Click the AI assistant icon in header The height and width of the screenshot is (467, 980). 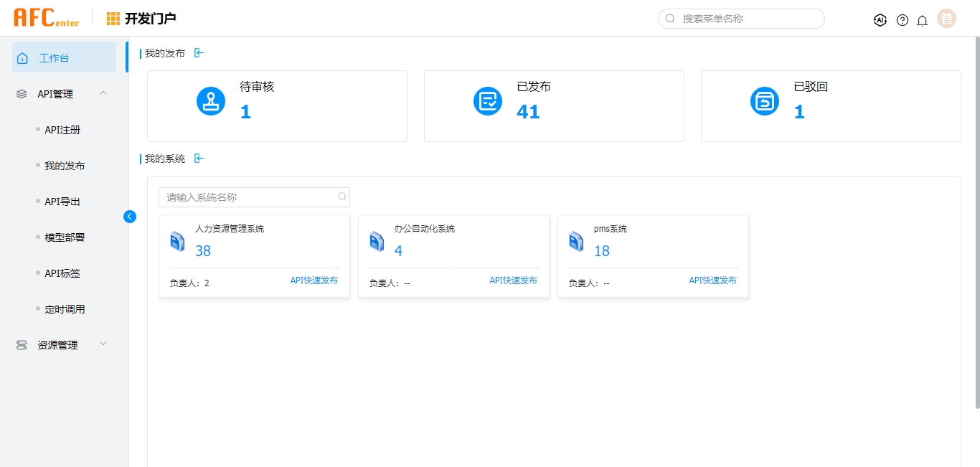tap(880, 20)
